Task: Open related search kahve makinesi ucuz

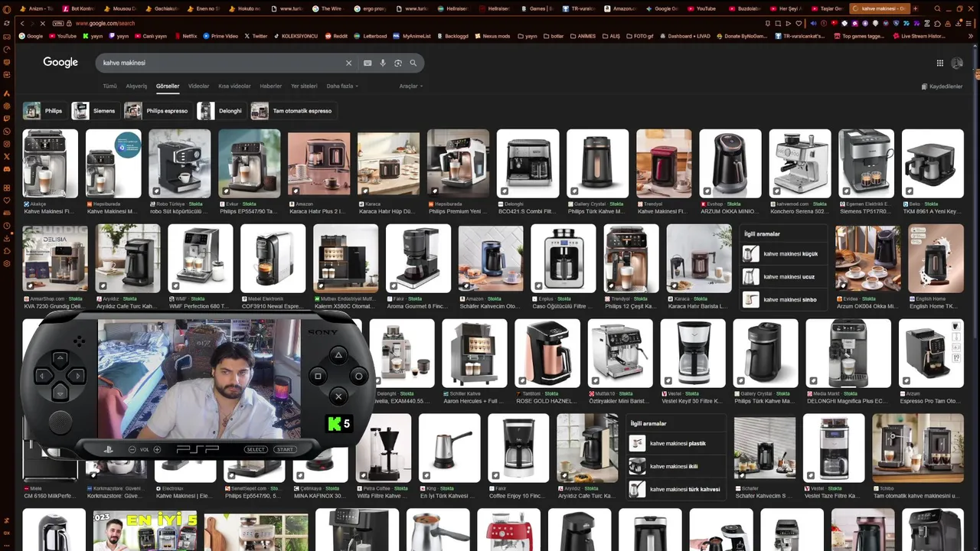Action: (x=782, y=277)
